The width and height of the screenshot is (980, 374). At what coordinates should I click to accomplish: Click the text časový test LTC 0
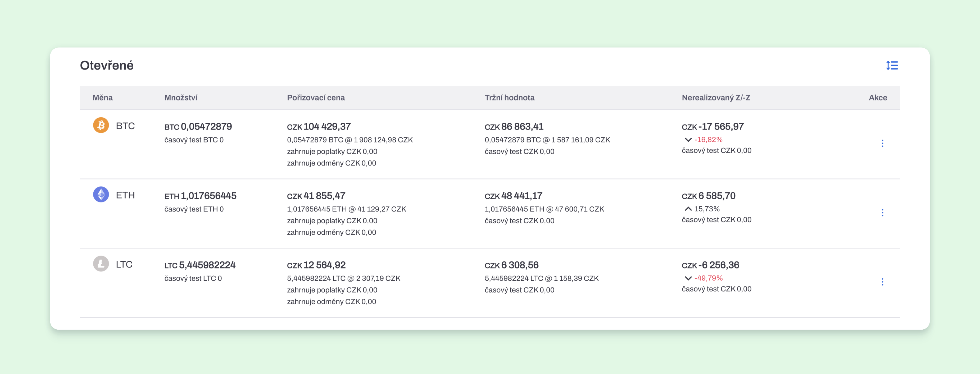pyautogui.click(x=193, y=278)
